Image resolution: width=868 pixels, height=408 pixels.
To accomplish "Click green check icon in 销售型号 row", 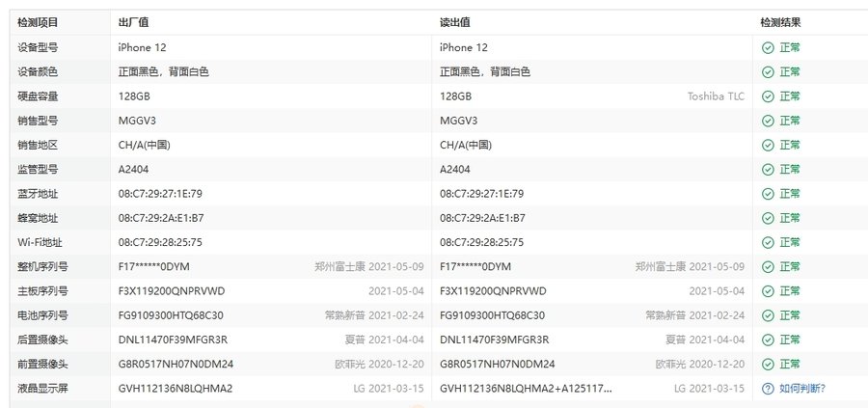I will [768, 121].
